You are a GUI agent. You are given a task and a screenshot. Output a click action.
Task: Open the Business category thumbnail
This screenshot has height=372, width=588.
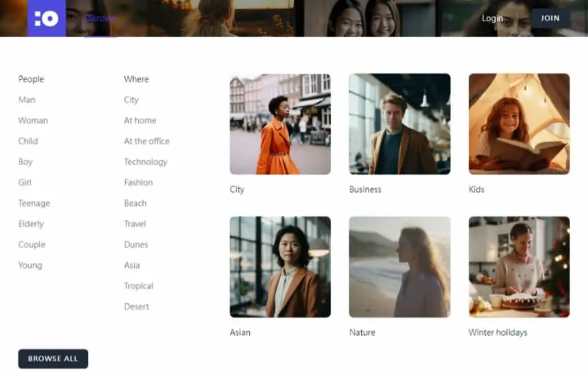tap(400, 124)
